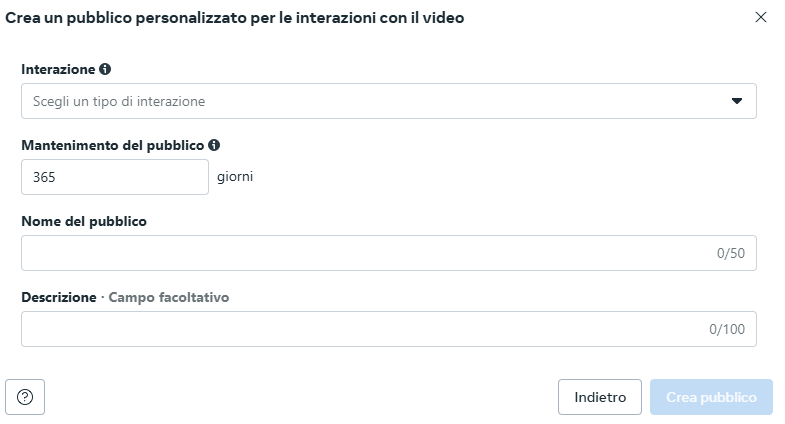785x424 pixels.
Task: Click the dialog title about video interactions
Action: click(x=234, y=17)
